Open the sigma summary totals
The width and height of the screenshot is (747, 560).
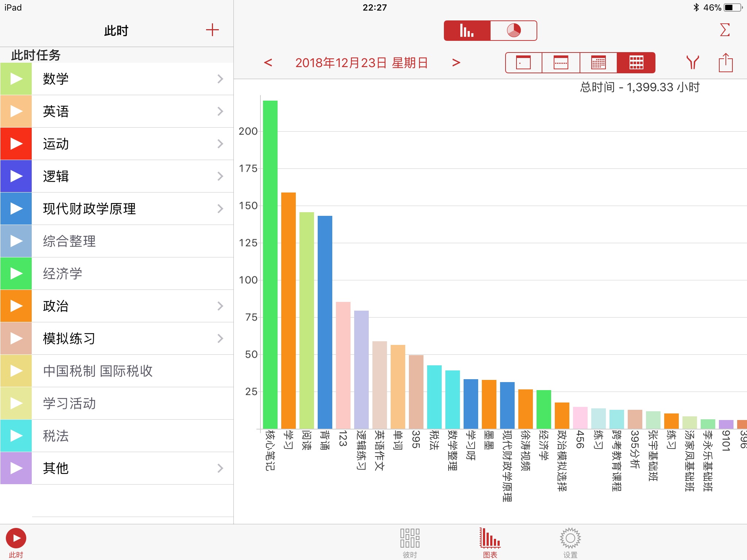pyautogui.click(x=725, y=30)
